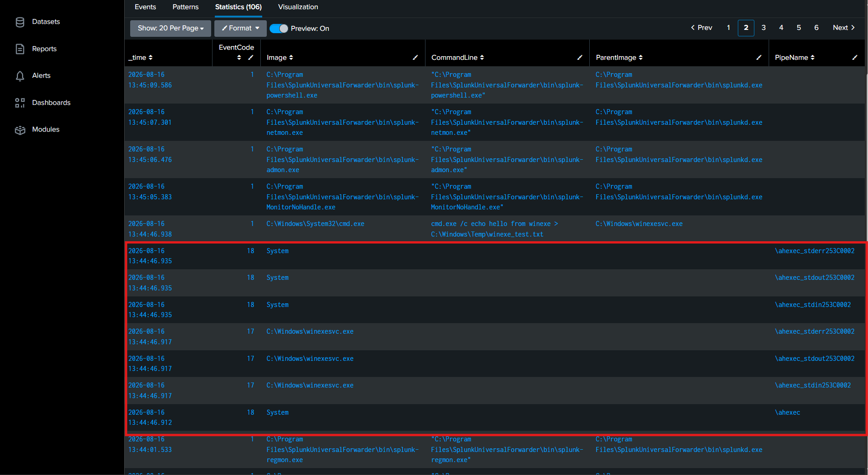Click the Reports label in the sidebar
The image size is (868, 475).
pyautogui.click(x=44, y=49)
